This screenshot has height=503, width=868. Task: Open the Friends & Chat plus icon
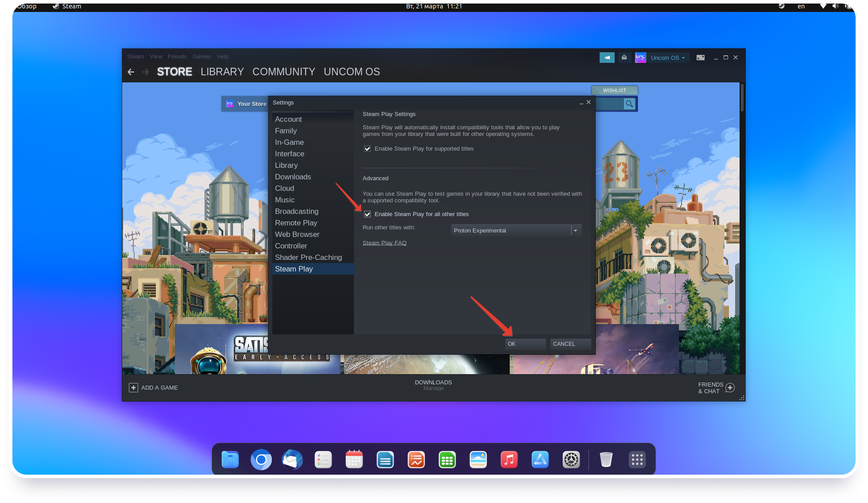730,388
